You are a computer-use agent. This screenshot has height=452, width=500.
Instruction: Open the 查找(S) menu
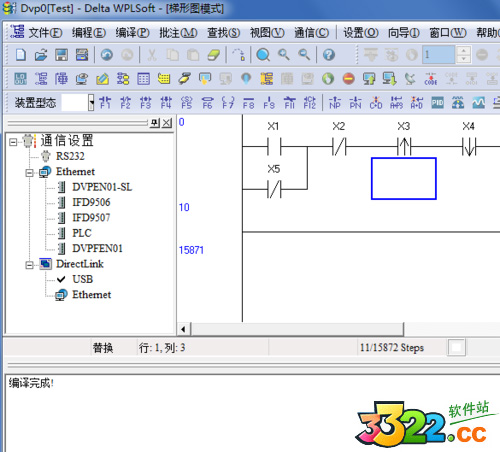(223, 33)
